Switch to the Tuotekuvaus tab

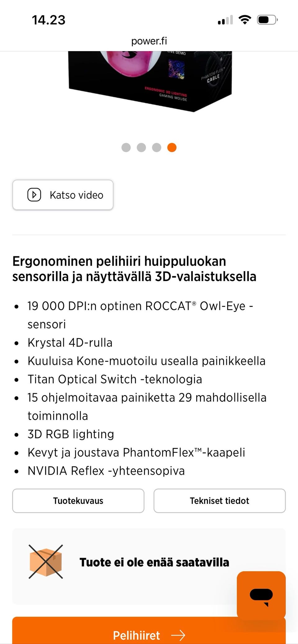(78, 501)
